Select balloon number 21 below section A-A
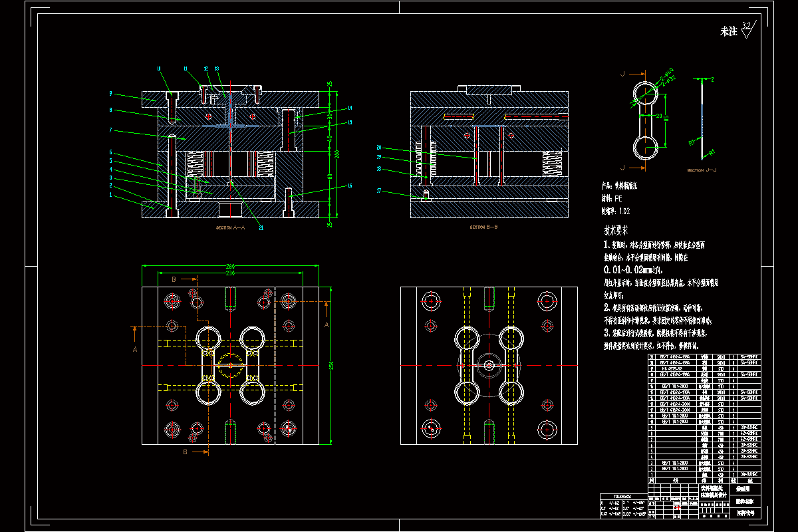The width and height of the screenshot is (798, 532). 261,227
